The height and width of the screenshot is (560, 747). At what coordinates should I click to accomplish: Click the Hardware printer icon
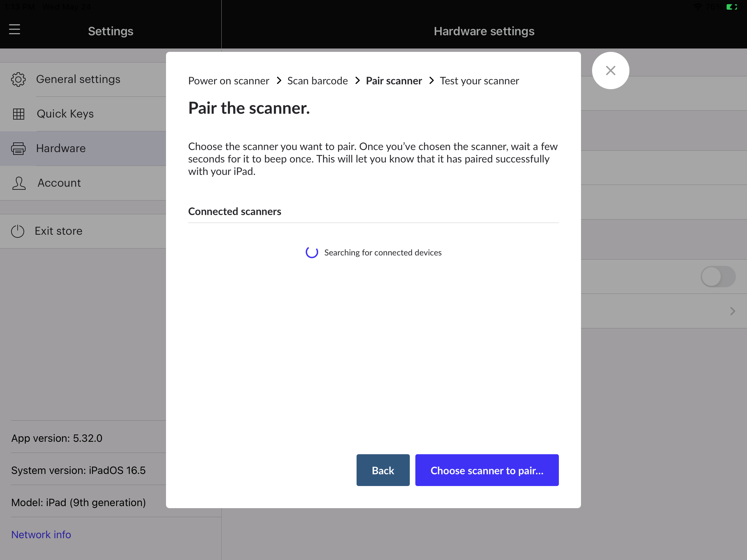(x=18, y=148)
